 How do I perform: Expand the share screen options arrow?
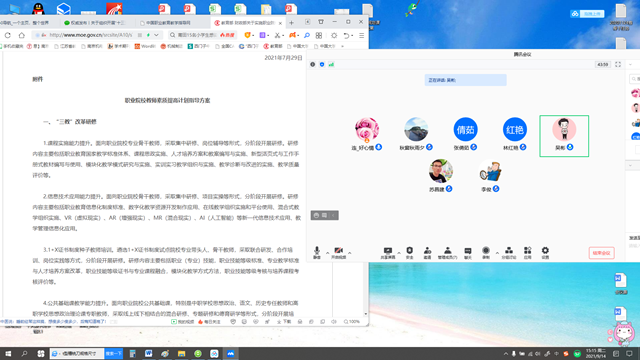click(x=399, y=253)
